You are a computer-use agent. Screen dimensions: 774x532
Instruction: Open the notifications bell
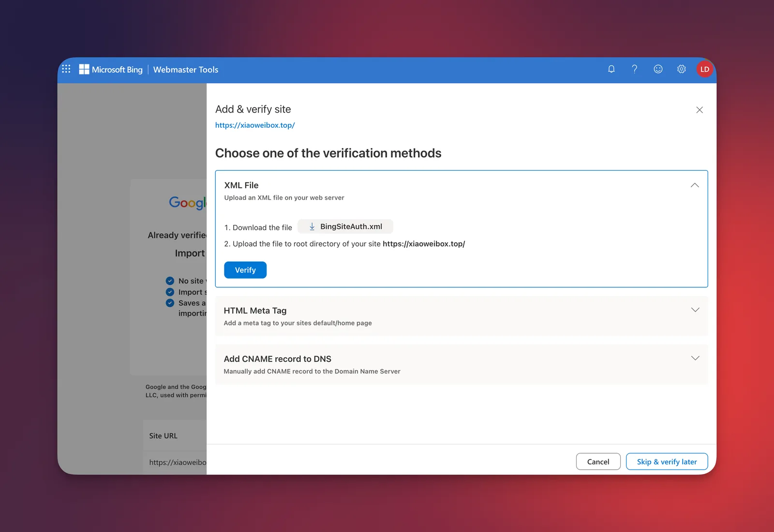pos(611,69)
